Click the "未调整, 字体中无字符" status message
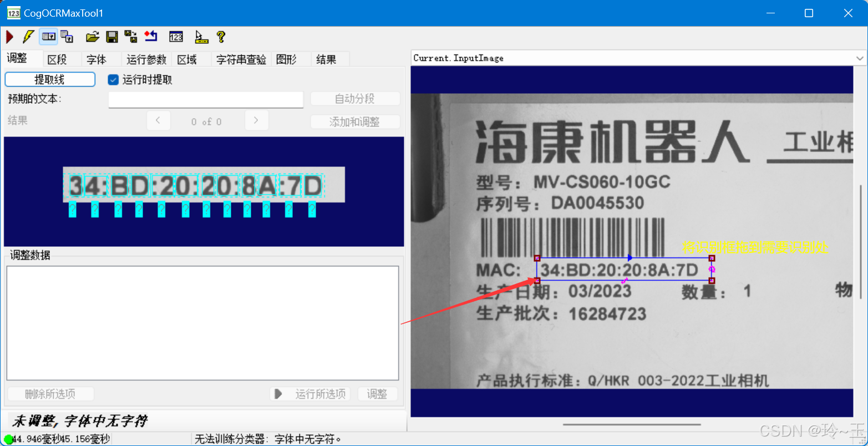The height and width of the screenshot is (446, 868). (79, 421)
